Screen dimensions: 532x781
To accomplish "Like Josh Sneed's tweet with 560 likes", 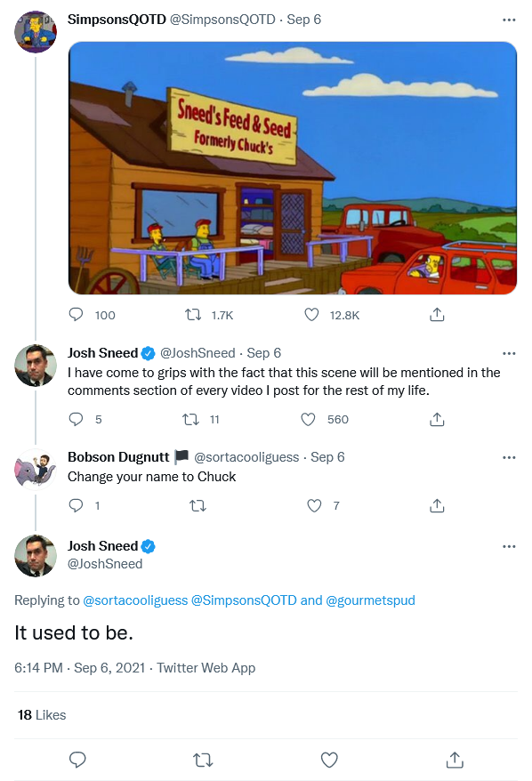I will tap(309, 419).
